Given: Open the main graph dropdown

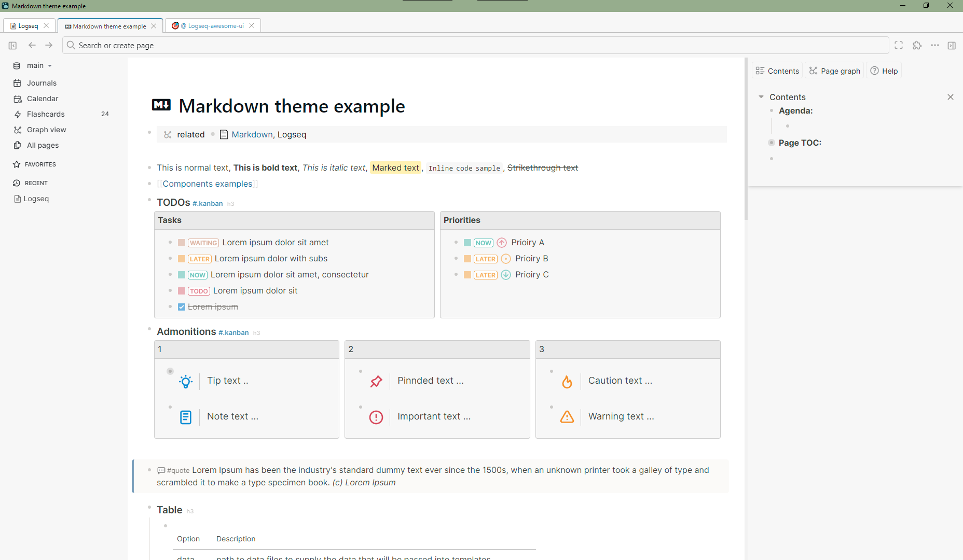Looking at the screenshot, I should coord(39,66).
